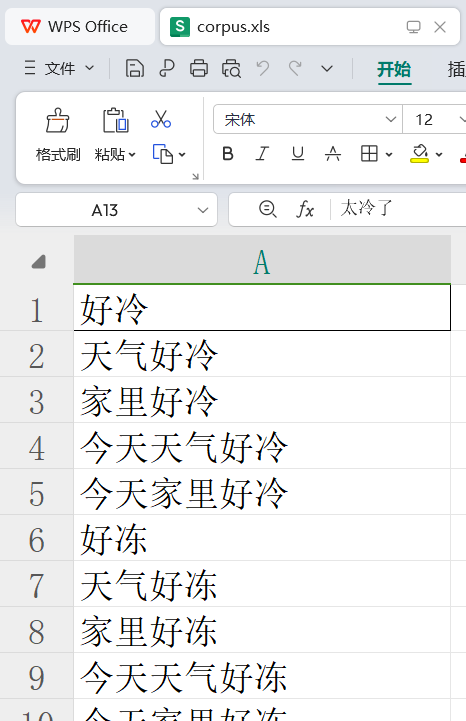Toggle Bold formatting
Viewport: 466px width, 721px height.
click(228, 153)
